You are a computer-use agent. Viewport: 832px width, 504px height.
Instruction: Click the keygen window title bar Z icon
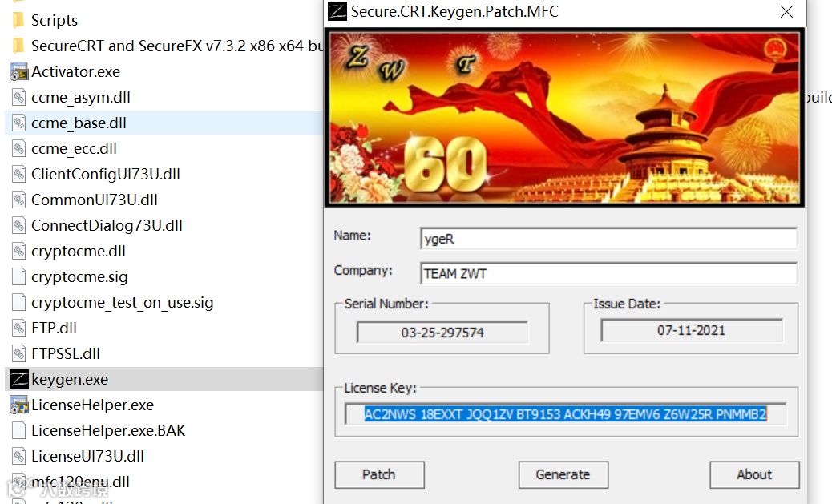[x=337, y=11]
